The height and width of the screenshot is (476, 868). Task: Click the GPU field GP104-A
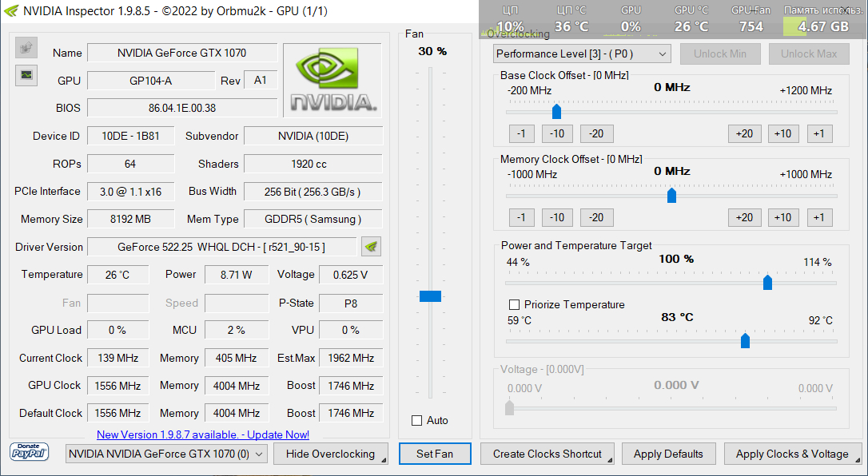pyautogui.click(x=150, y=81)
